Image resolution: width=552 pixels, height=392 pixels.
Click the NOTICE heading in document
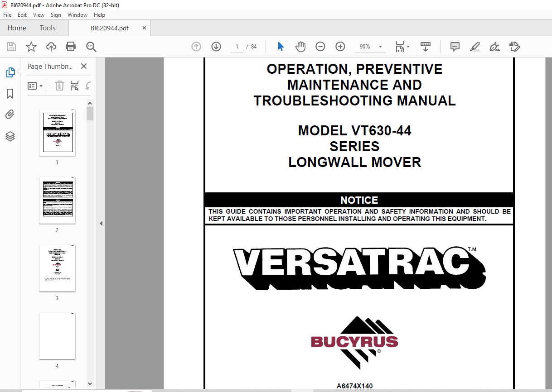click(x=359, y=200)
